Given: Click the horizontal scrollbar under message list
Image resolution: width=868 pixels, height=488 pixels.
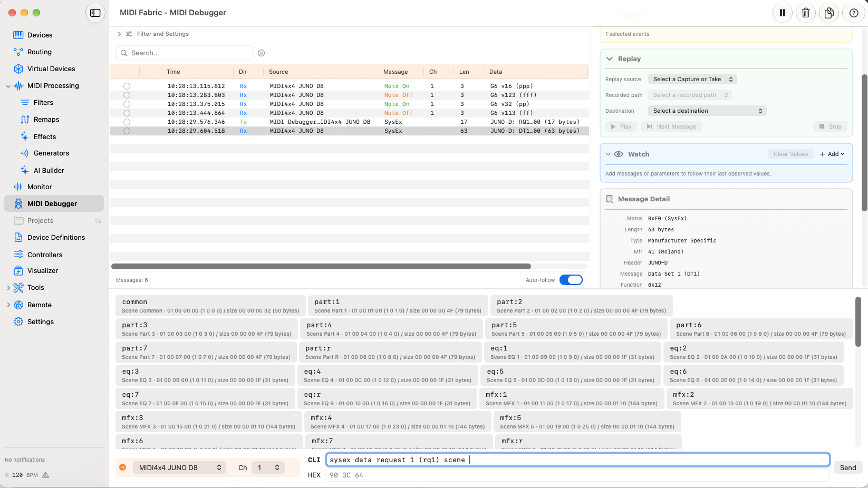Looking at the screenshot, I should pos(321,266).
